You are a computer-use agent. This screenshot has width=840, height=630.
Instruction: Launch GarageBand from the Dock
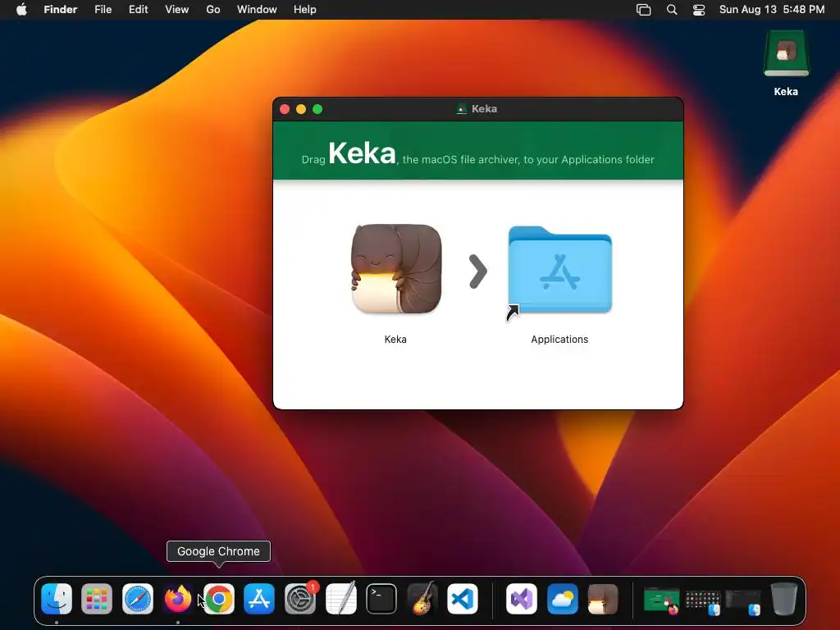click(x=422, y=598)
